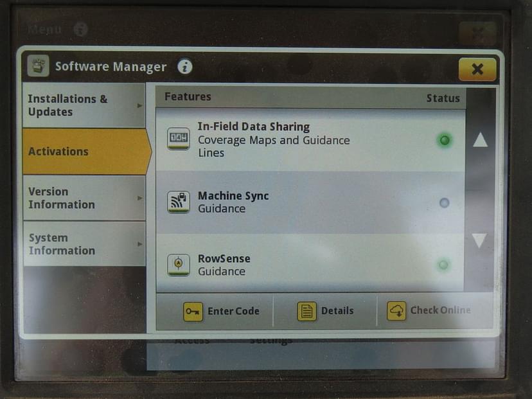The image size is (532, 399).
Task: Select In-Field Data Sharing icon
Action: [x=179, y=138]
